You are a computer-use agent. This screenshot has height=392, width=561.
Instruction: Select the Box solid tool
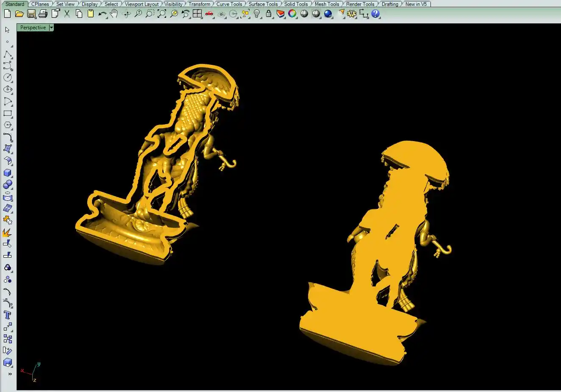[x=8, y=173]
